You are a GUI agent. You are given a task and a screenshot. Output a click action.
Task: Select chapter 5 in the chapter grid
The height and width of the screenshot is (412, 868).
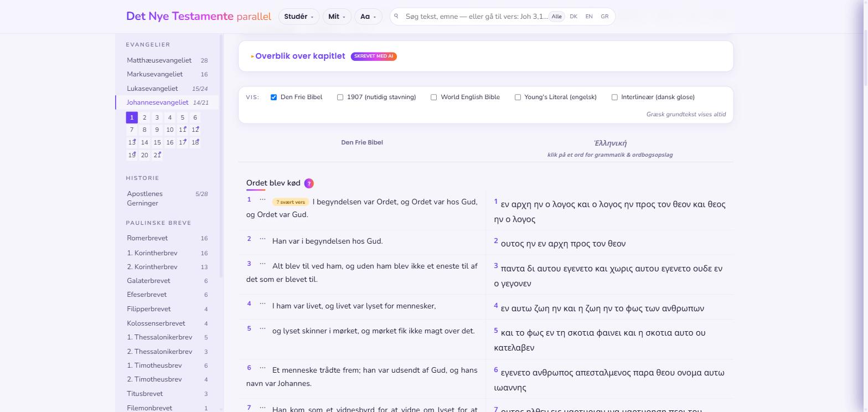click(182, 117)
